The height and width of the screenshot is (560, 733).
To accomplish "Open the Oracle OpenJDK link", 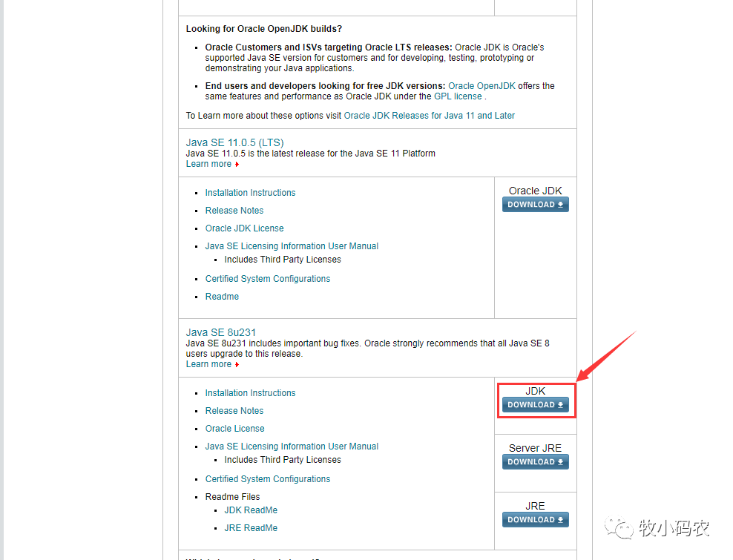I will (481, 86).
